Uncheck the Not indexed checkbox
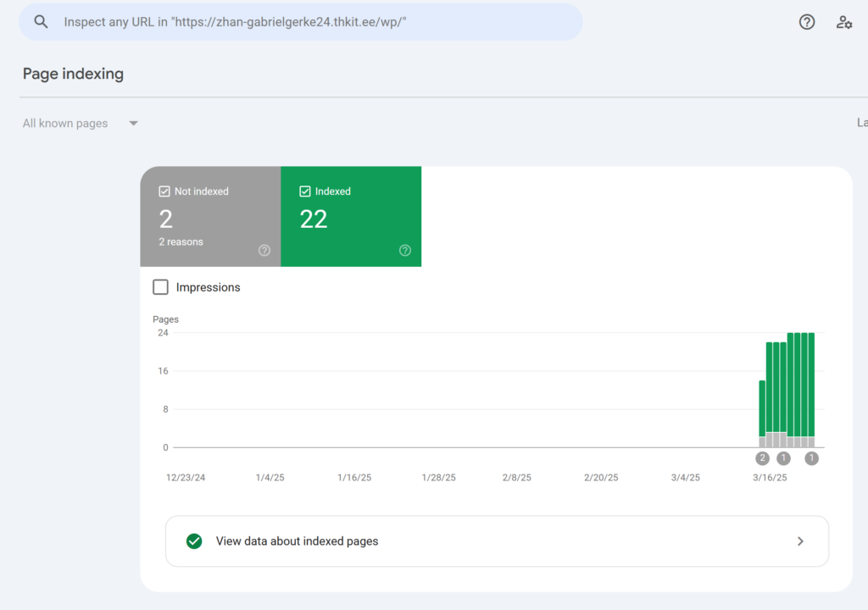 click(x=164, y=191)
